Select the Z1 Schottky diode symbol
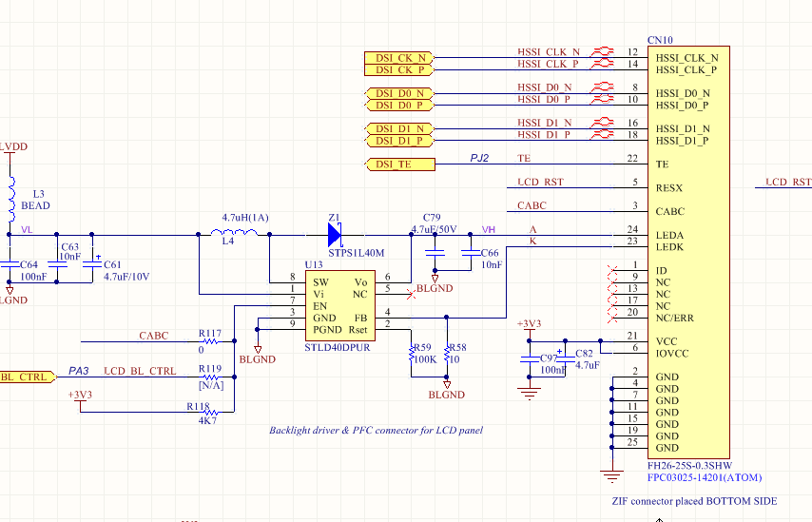This screenshot has width=812, height=522. pyautogui.click(x=335, y=234)
